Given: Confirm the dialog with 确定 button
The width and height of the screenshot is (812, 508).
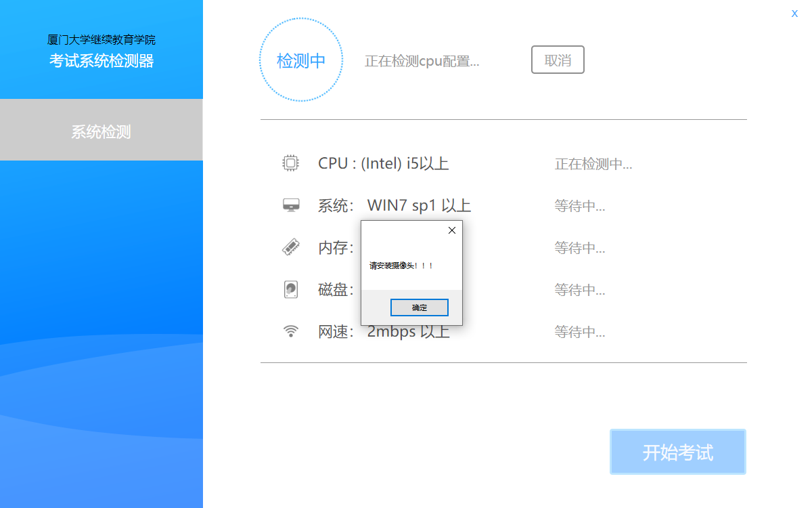Looking at the screenshot, I should (x=419, y=308).
